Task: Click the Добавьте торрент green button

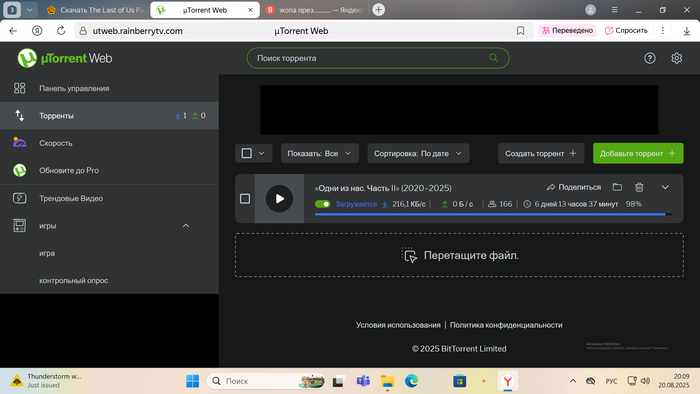Action: pos(638,153)
